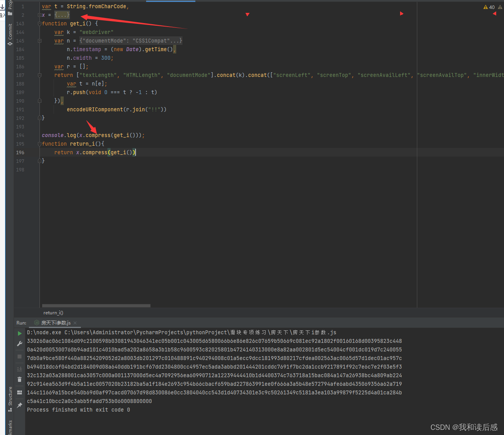This screenshot has width=504, height=435.
Task: Click n.timestamp on line 184
Action: [x=84, y=49]
